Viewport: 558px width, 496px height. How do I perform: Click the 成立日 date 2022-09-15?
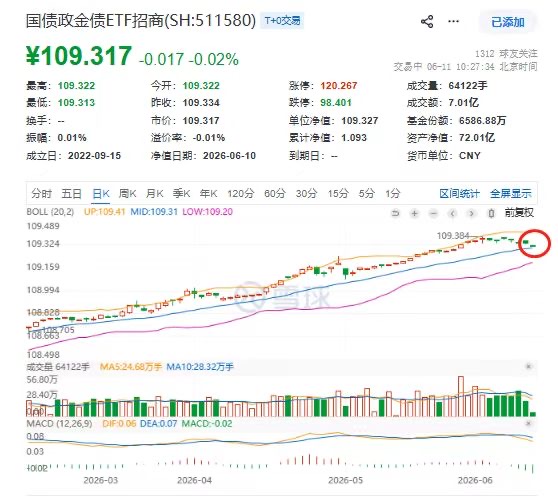(94, 155)
